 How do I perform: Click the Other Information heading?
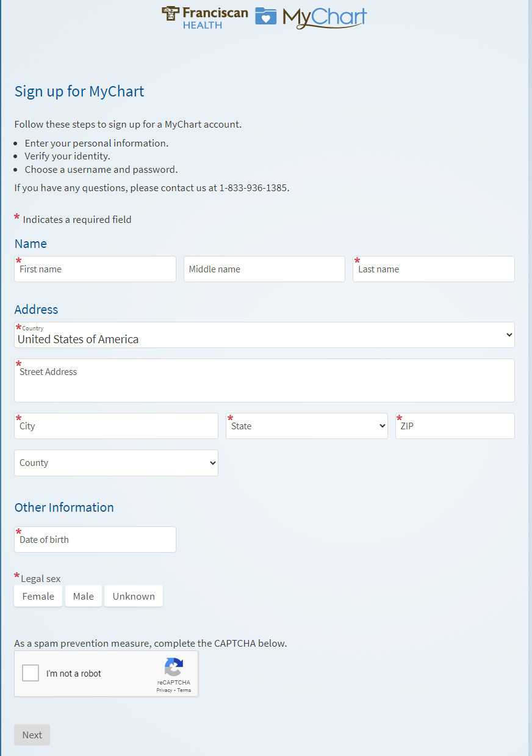tap(64, 507)
